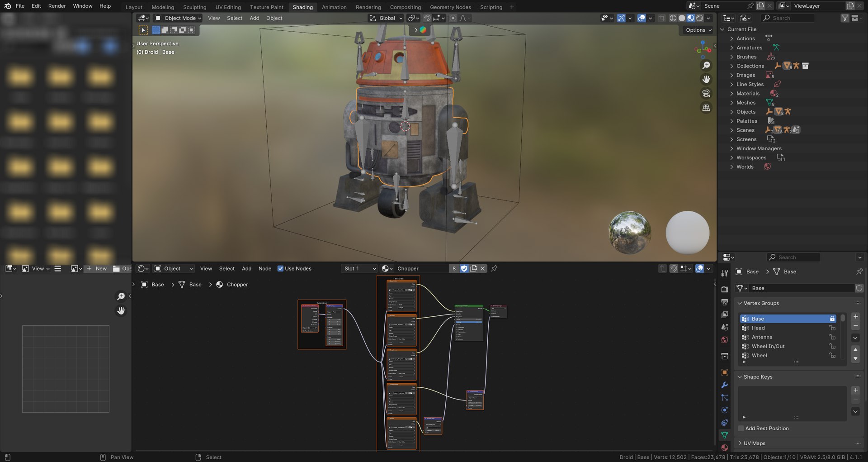Viewport: 868px width, 462px height.
Task: Open the Object Constraints properties tab
Action: (725, 423)
